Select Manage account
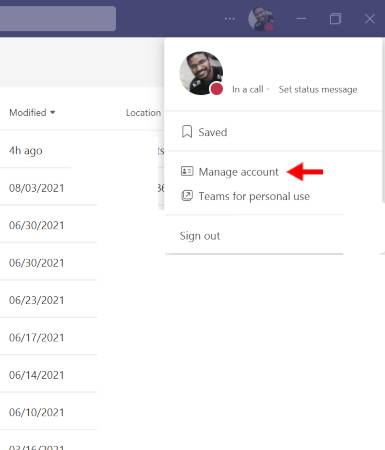The height and width of the screenshot is (450, 385). (238, 172)
